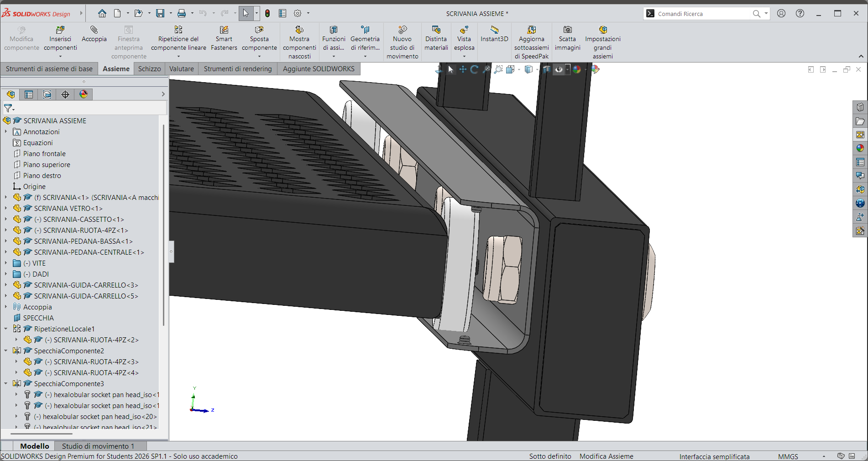Expand the DADI folder
Viewport: 868px width, 461px height.
6,274
